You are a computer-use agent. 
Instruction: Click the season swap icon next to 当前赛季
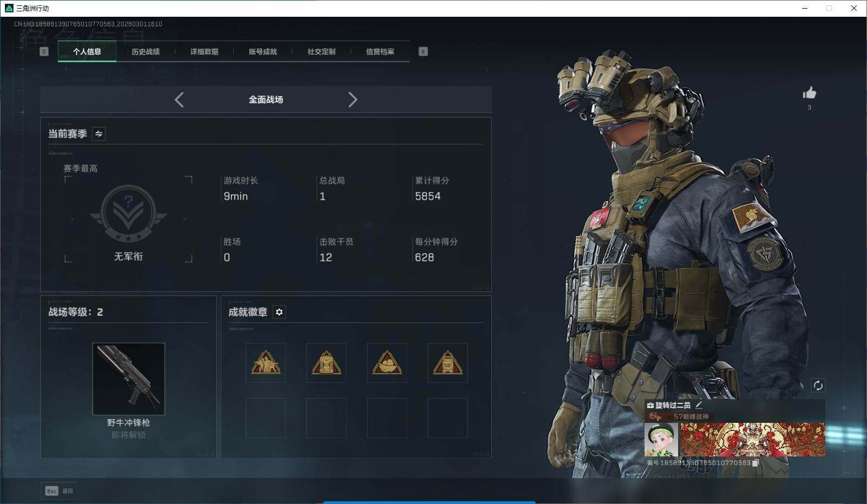(x=99, y=134)
